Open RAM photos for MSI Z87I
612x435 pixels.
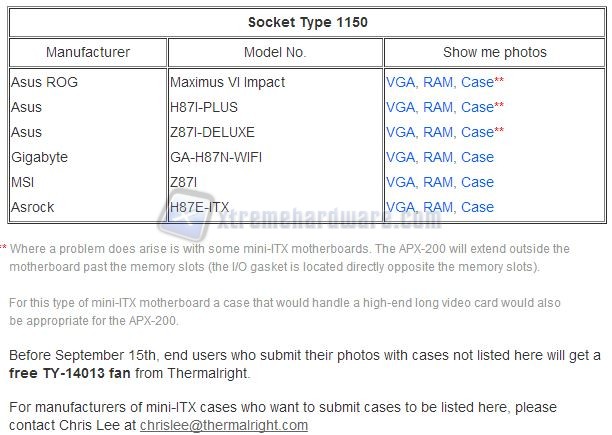[x=438, y=182]
